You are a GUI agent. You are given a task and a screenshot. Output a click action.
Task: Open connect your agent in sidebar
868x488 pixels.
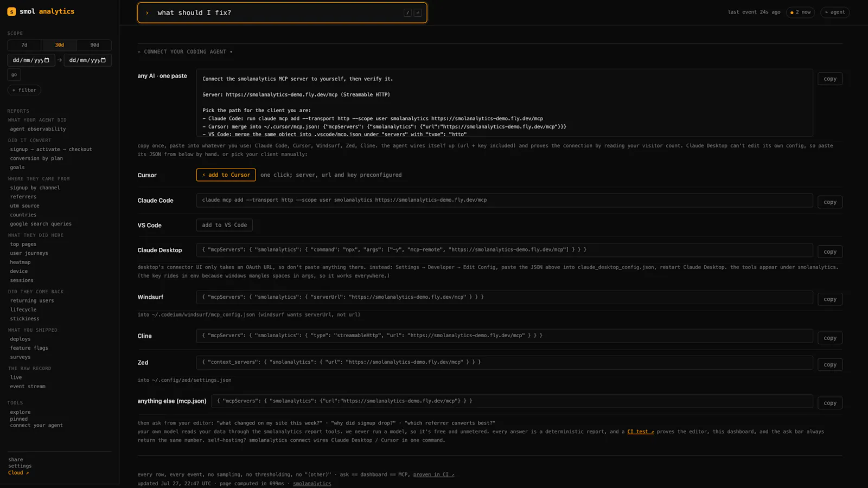pyautogui.click(x=36, y=425)
